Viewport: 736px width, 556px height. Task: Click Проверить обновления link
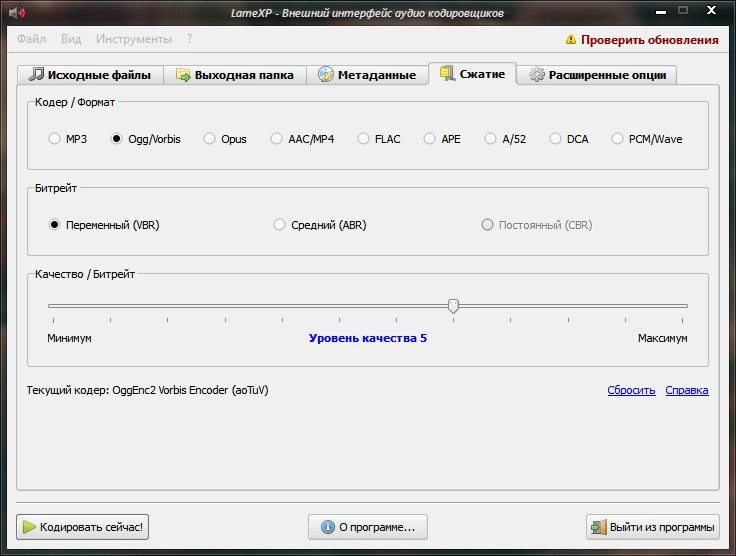tap(650, 40)
